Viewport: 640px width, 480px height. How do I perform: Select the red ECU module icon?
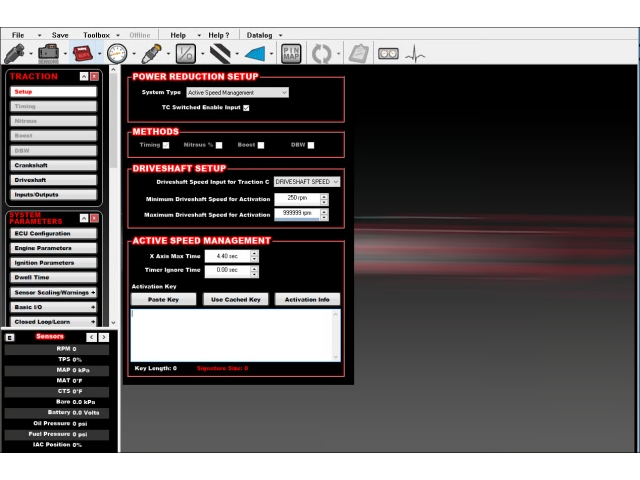coord(83,53)
